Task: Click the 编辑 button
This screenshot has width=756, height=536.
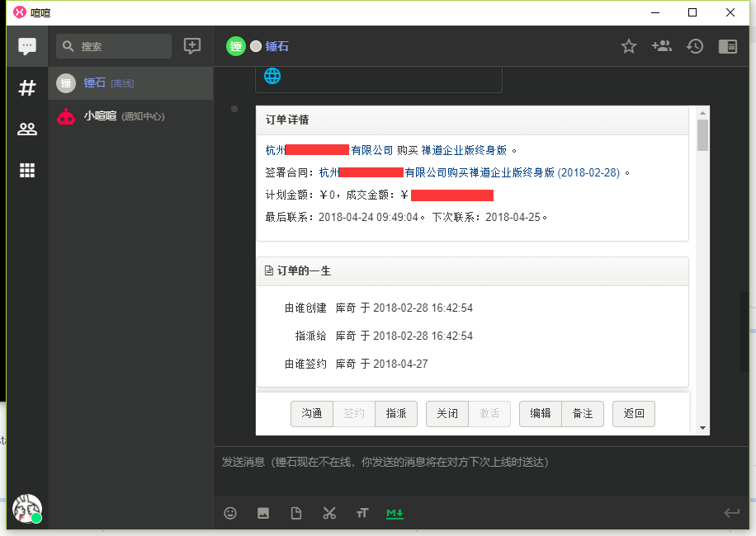Action: coord(540,413)
